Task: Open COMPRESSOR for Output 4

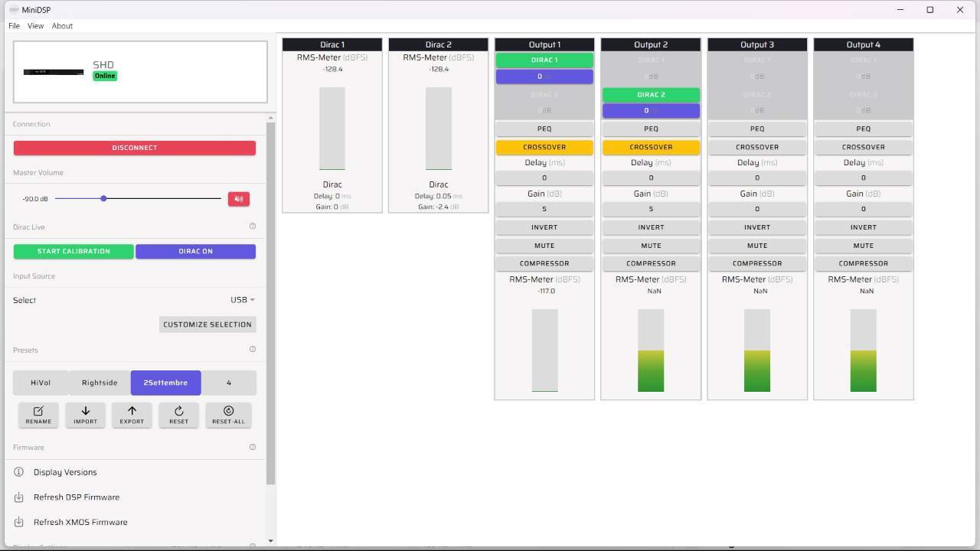Action: tap(864, 263)
